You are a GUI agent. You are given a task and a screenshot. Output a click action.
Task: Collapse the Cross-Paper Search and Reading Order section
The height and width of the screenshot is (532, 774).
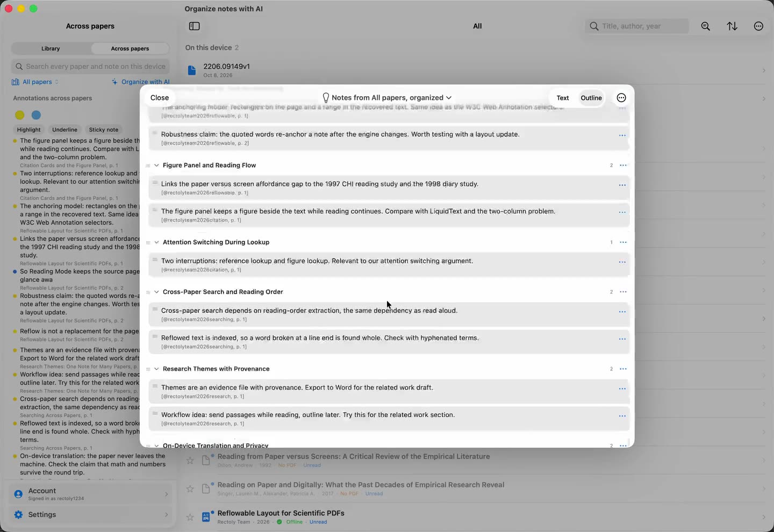click(x=156, y=292)
